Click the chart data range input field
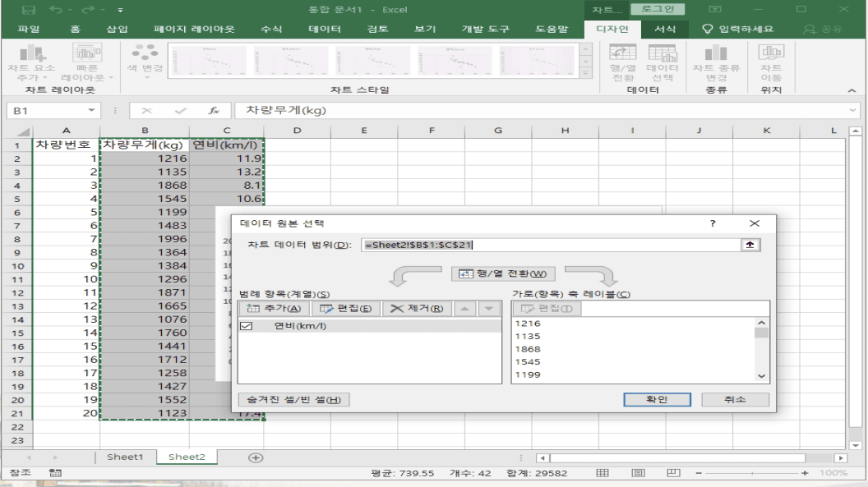This screenshot has width=868, height=487. tap(549, 245)
